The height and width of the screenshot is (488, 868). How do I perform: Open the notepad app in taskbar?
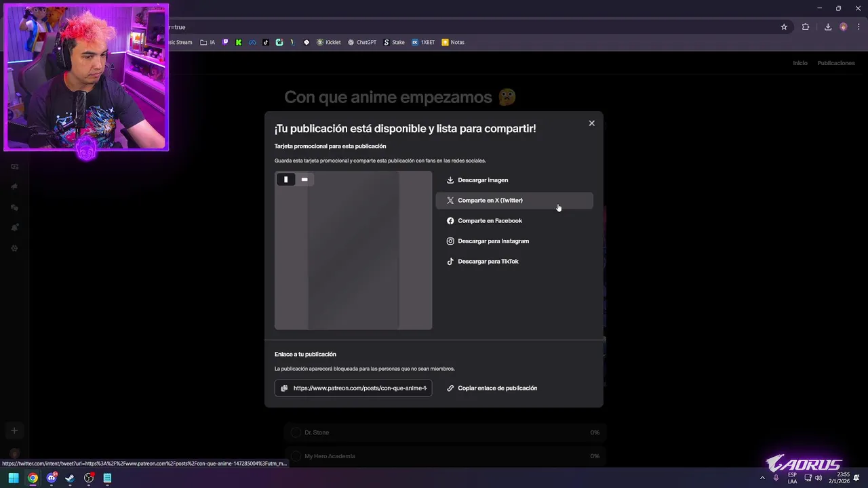(x=107, y=478)
